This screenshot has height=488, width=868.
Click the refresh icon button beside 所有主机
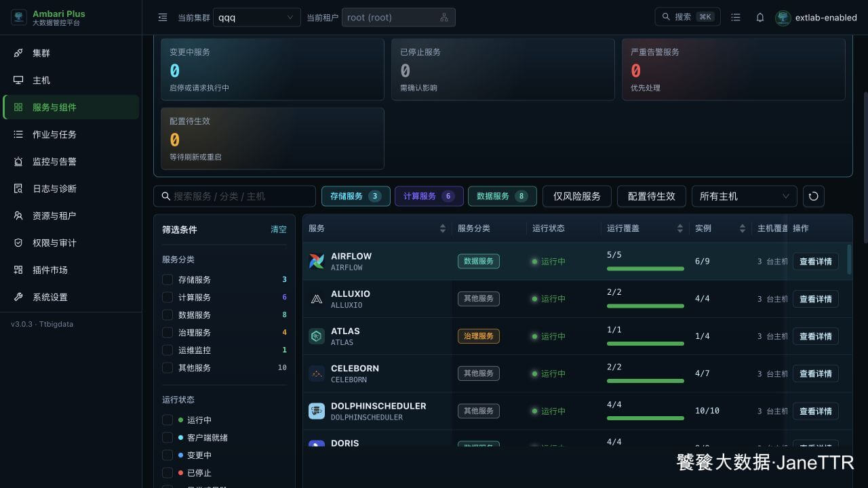tap(814, 196)
